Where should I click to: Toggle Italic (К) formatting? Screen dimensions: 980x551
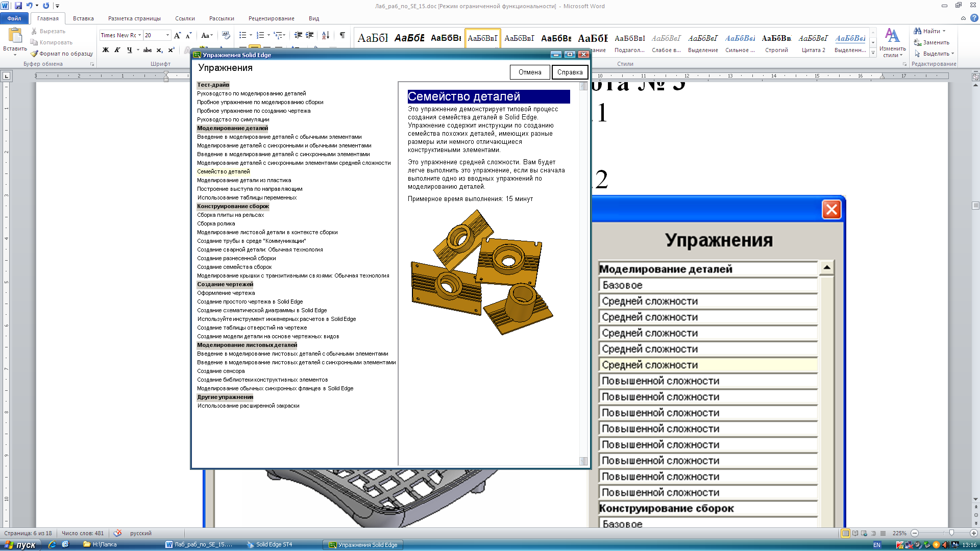pyautogui.click(x=117, y=50)
